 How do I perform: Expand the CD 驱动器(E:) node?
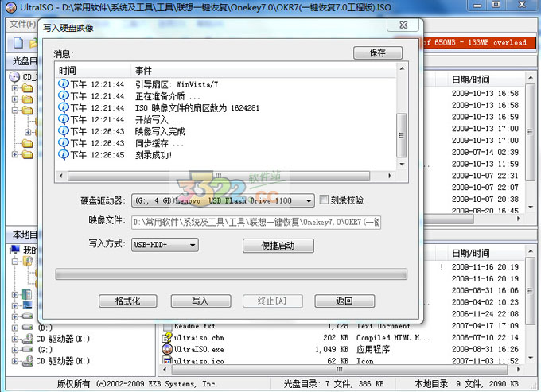click(x=15, y=339)
